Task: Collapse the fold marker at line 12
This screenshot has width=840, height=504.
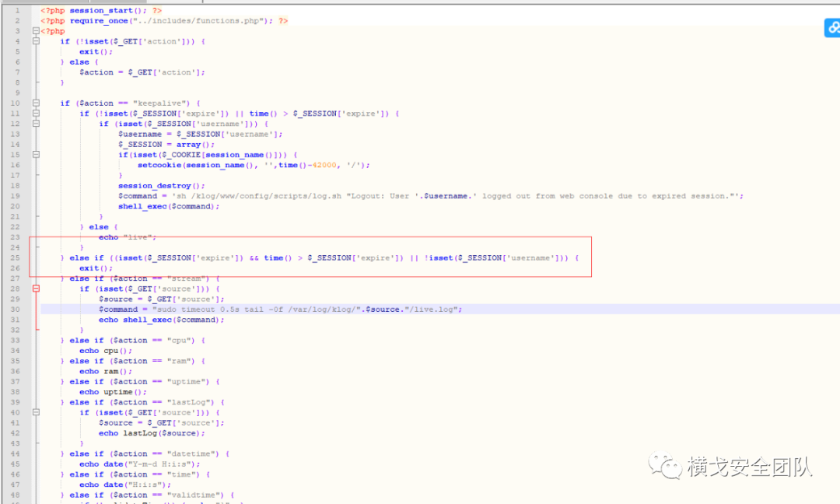Action: (36, 123)
